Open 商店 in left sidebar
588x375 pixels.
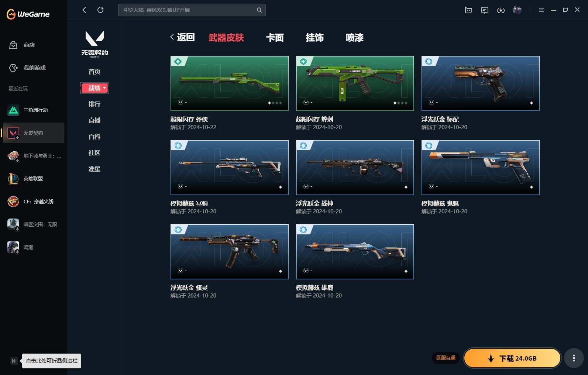(x=29, y=45)
